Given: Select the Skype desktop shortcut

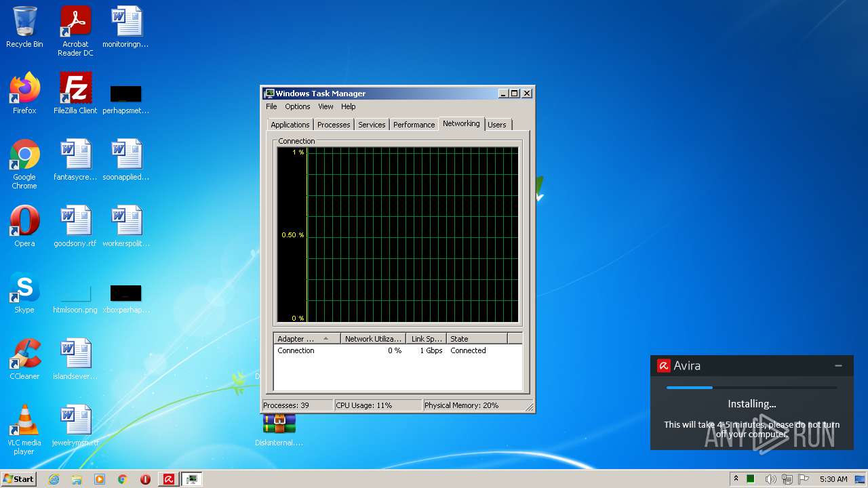Looking at the screenshot, I should tap(24, 293).
